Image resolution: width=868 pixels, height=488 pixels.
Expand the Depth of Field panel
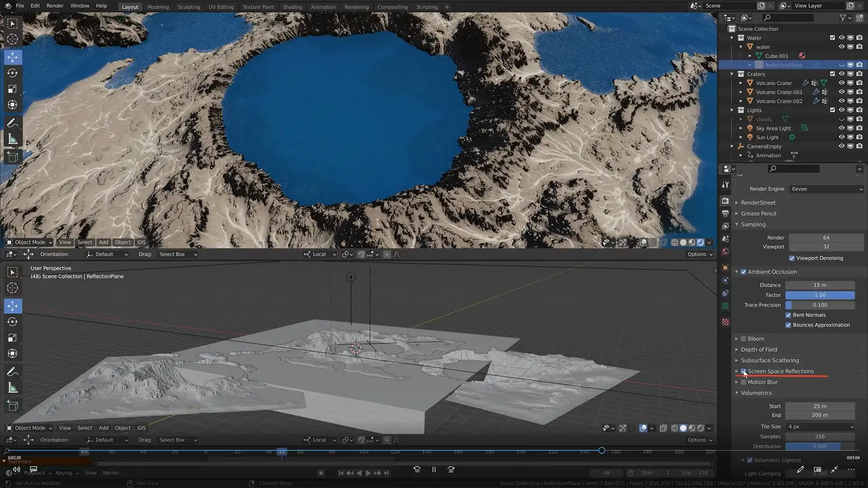pyautogui.click(x=759, y=350)
